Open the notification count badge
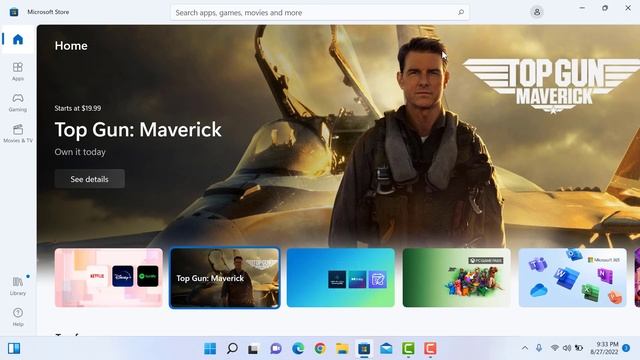The image size is (640, 360). coord(626,348)
